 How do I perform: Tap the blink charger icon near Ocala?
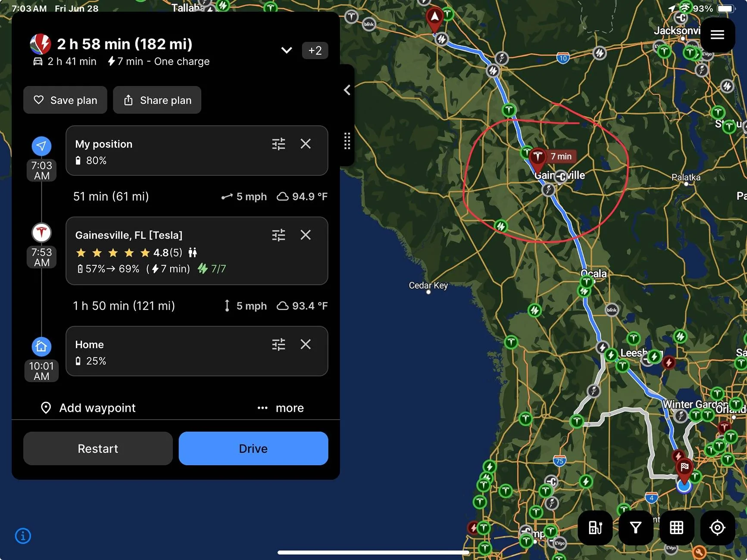click(x=612, y=310)
